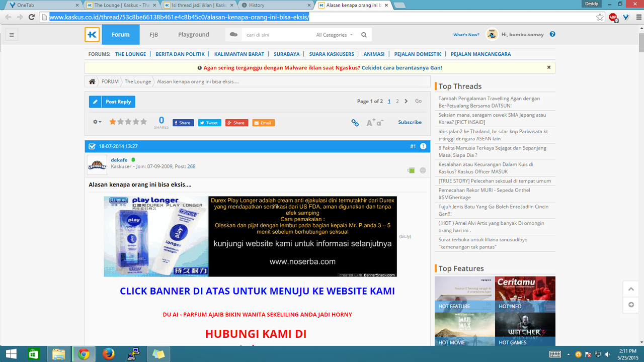Go to next page with arrow icon
The image size is (644, 362).
(406, 101)
